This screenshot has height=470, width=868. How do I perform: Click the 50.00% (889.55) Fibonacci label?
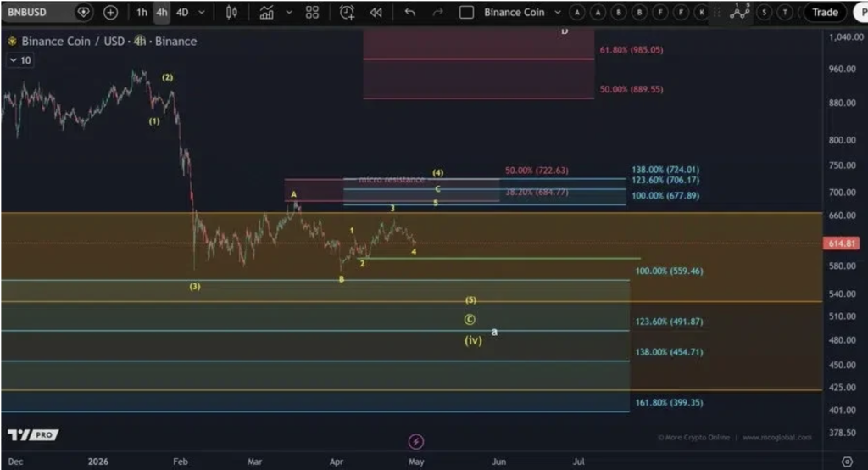(x=632, y=89)
